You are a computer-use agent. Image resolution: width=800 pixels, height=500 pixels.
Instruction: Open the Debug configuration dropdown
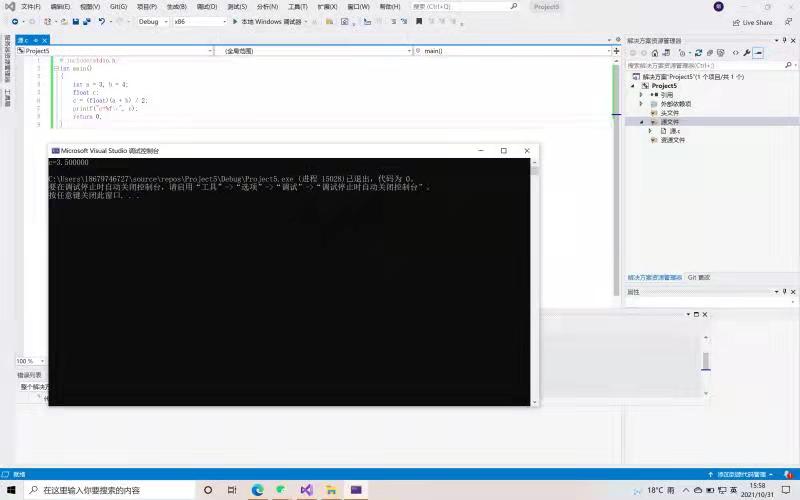click(x=153, y=21)
